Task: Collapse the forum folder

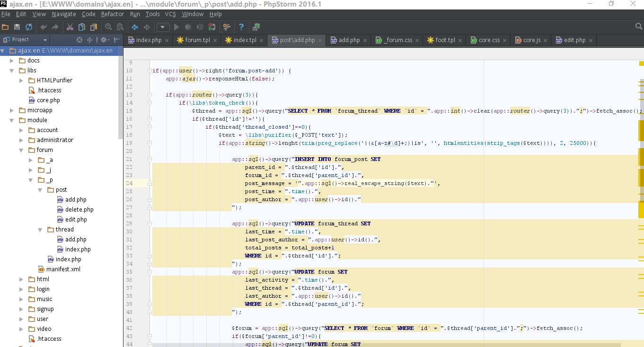Action: tap(21, 150)
